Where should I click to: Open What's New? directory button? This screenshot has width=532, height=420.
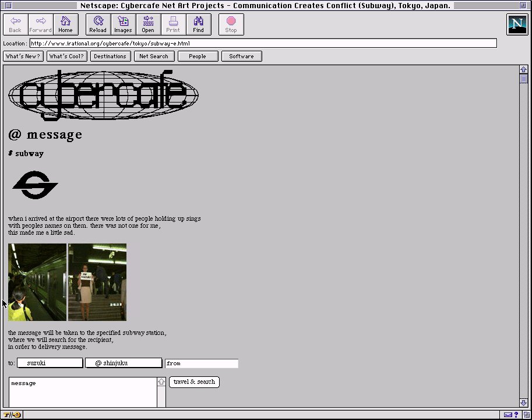[x=23, y=57]
